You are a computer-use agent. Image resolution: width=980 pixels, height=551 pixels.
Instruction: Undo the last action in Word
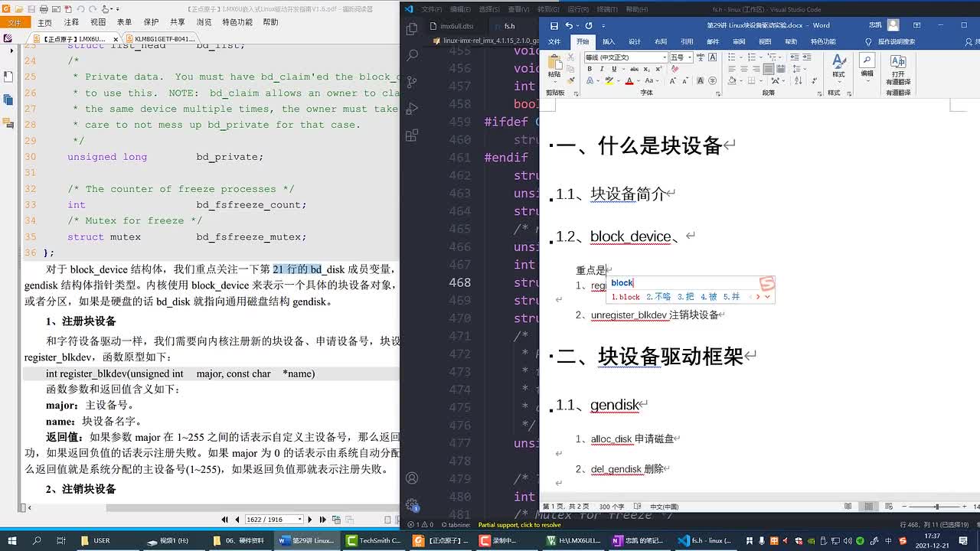[x=569, y=25]
